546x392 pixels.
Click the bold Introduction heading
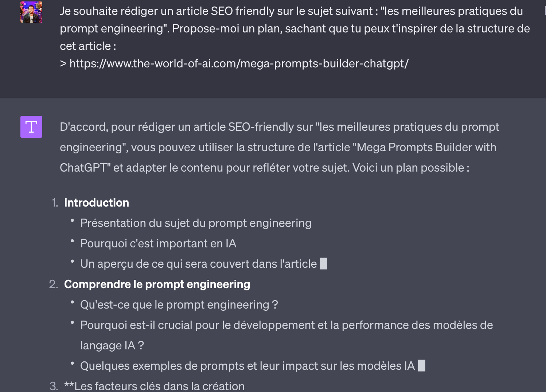pos(97,203)
